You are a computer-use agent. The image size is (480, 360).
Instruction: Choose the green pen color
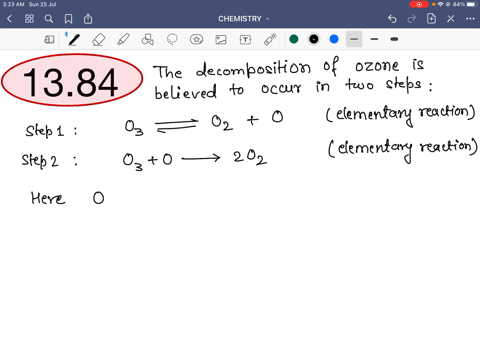(x=294, y=39)
